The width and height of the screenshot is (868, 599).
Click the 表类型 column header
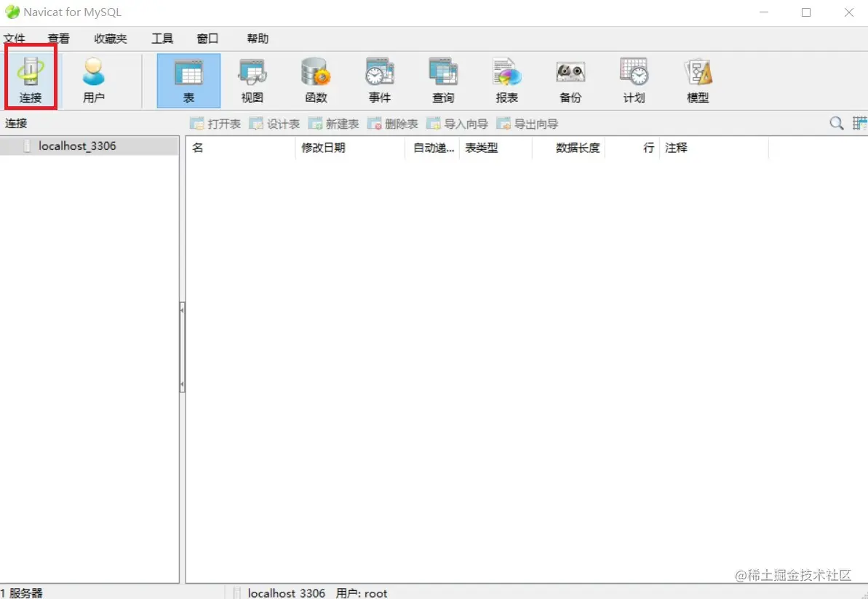(495, 148)
